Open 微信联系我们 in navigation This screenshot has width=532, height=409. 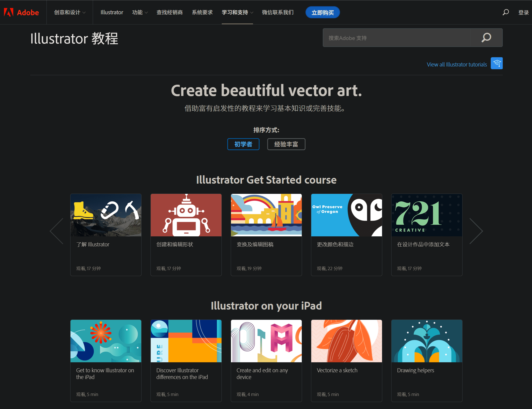coord(278,12)
